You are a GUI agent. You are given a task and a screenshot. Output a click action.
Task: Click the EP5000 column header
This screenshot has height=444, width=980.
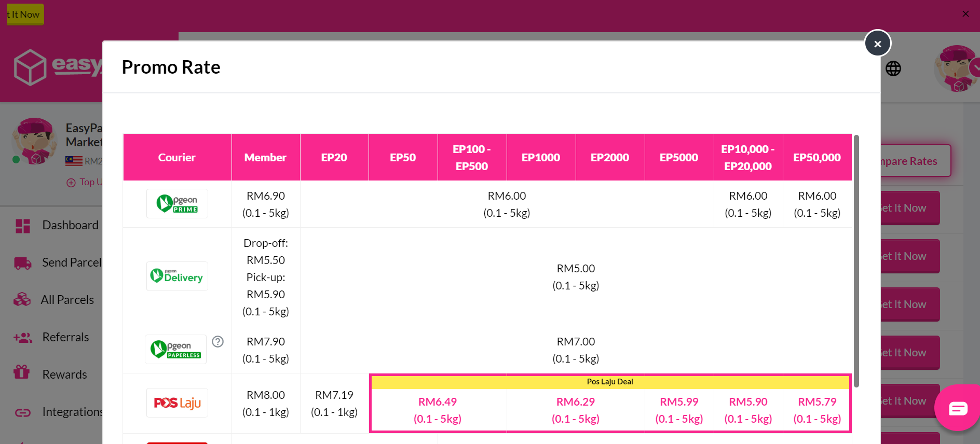(x=679, y=157)
